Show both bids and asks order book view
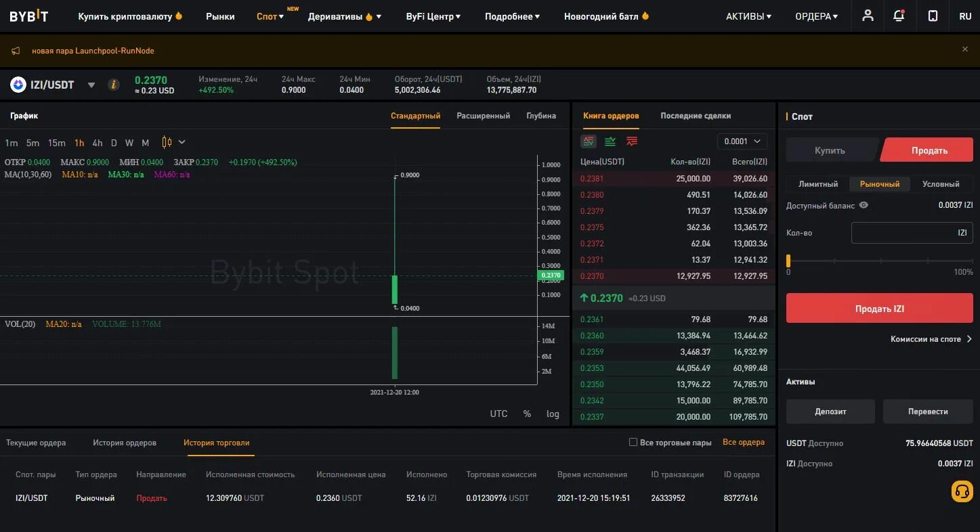980x532 pixels. tap(589, 141)
